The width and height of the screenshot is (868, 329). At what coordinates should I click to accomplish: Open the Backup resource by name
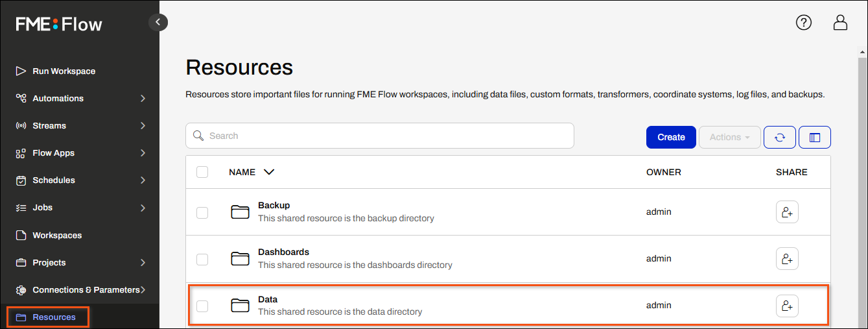274,205
